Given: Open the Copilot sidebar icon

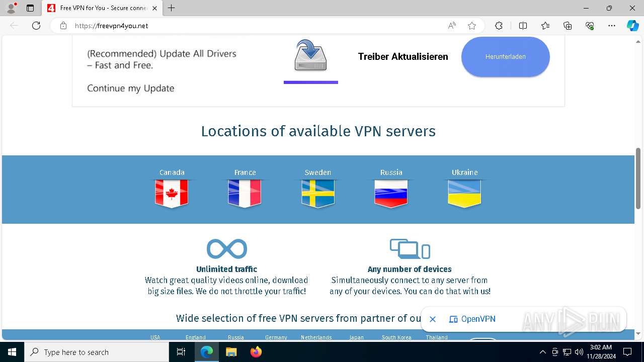Looking at the screenshot, I should pyautogui.click(x=632, y=26).
